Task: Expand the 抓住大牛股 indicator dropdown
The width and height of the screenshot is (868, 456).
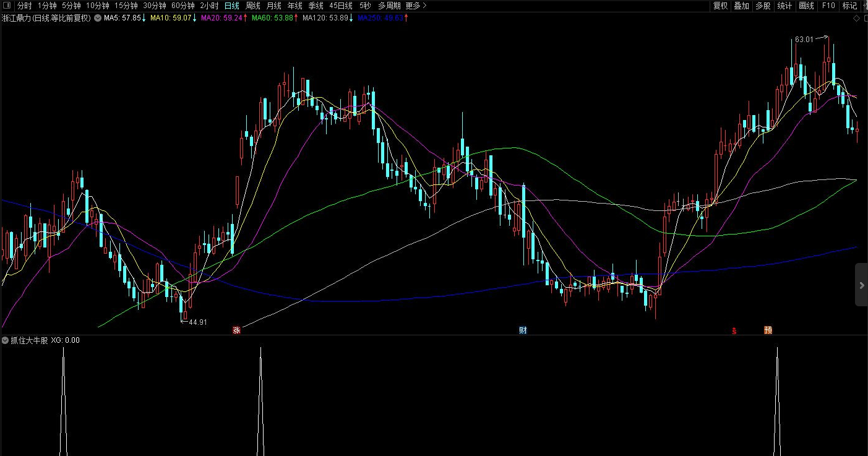Action: pos(6,340)
